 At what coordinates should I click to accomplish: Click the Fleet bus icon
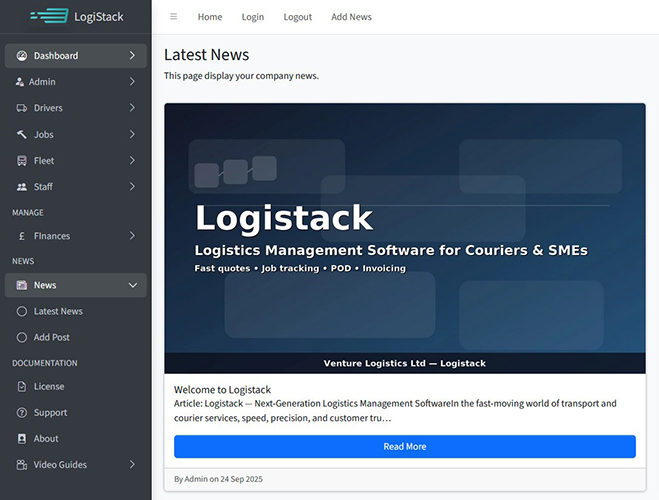tap(22, 161)
